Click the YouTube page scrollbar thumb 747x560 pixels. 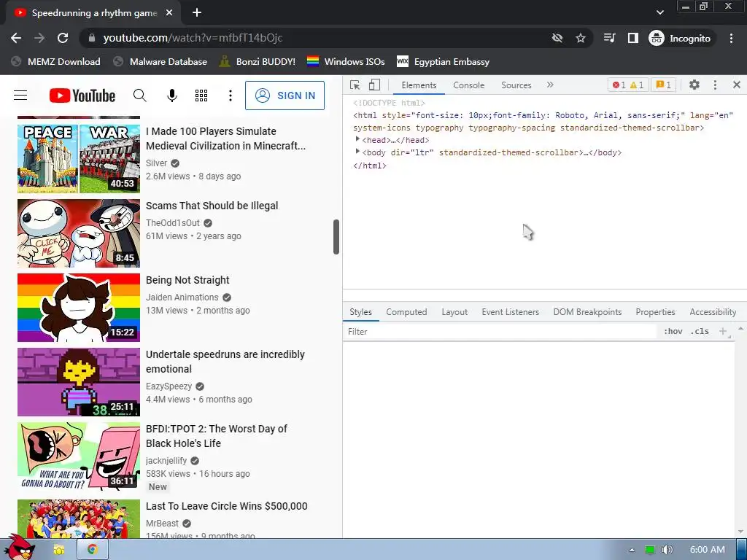tap(336, 237)
